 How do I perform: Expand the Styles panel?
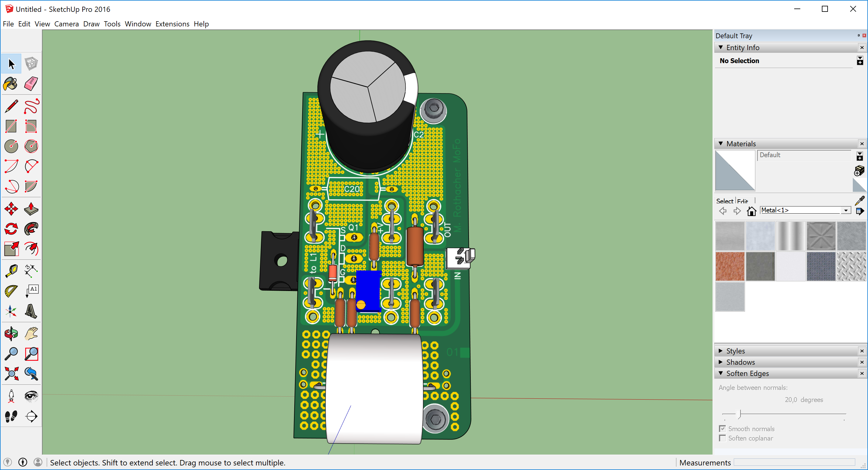coord(721,351)
